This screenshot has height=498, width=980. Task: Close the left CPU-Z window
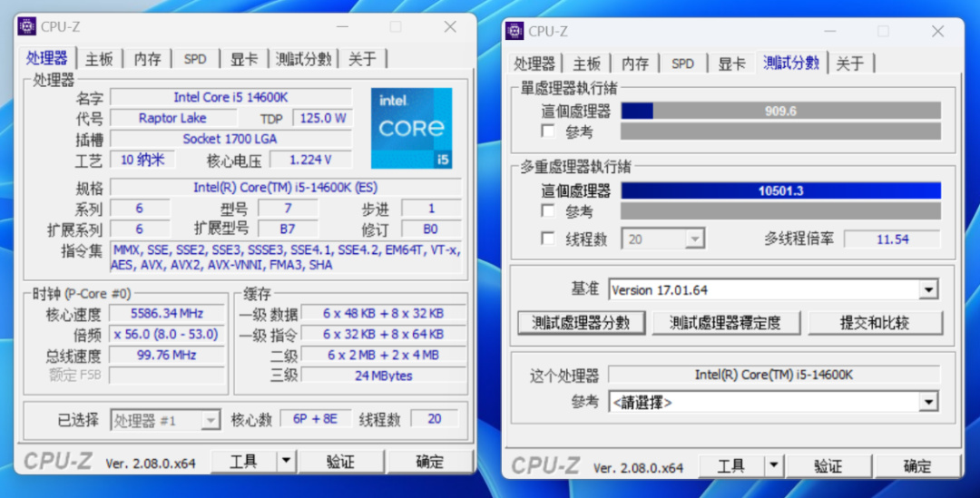[450, 26]
